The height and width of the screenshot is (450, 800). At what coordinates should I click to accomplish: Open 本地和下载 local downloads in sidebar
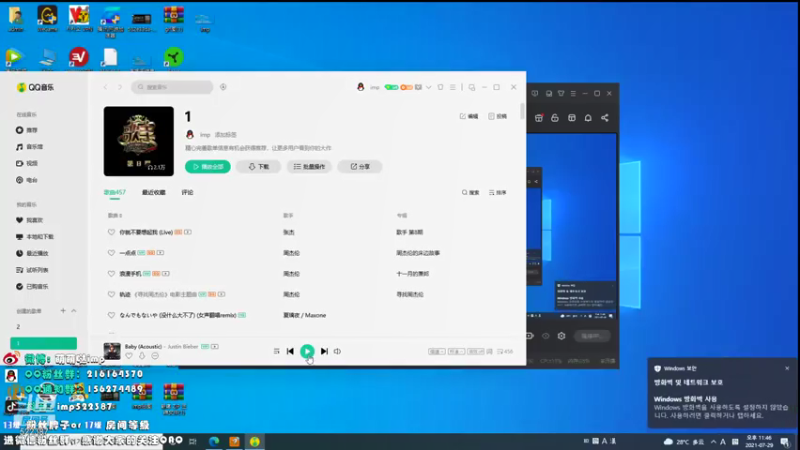[35, 237]
